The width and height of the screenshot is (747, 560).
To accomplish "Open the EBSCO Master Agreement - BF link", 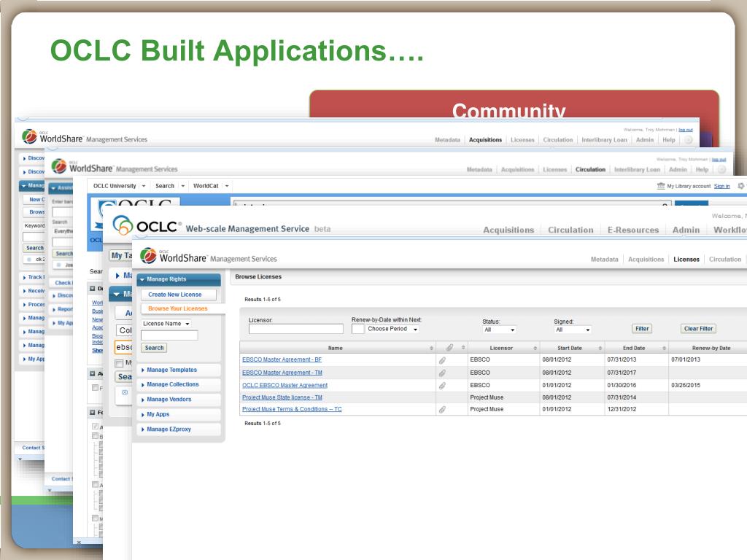I will click(x=282, y=360).
